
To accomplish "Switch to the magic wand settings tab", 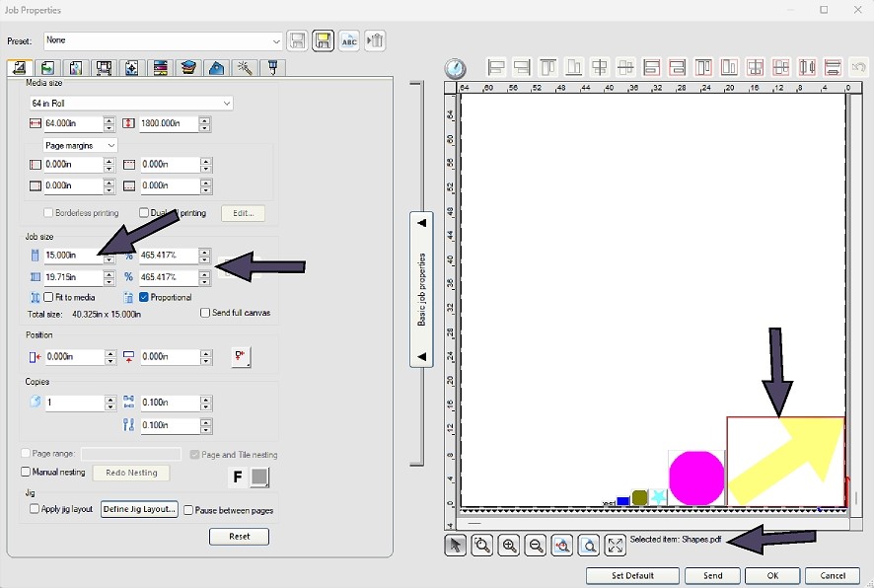I will coord(246,68).
